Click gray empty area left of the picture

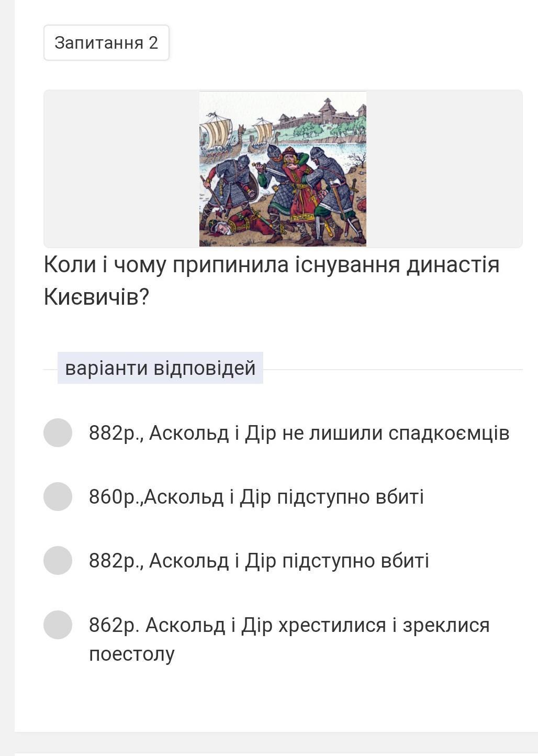pyautogui.click(x=121, y=169)
